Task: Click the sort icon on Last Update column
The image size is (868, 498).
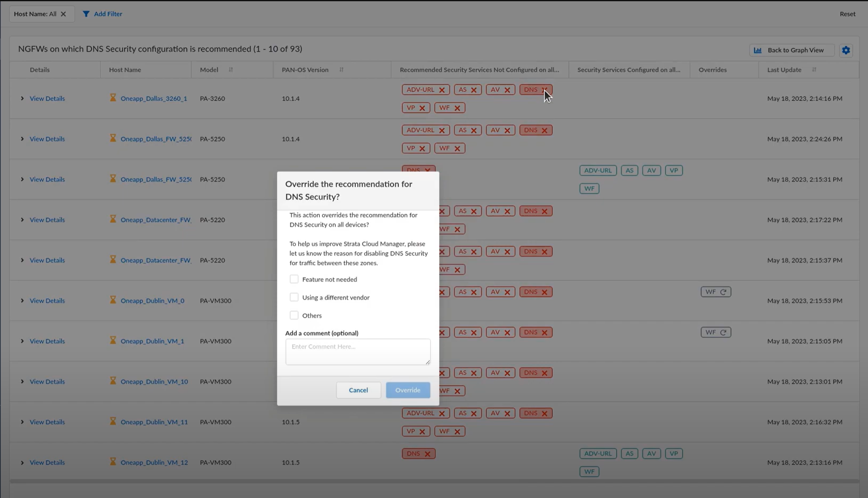Action: click(814, 70)
